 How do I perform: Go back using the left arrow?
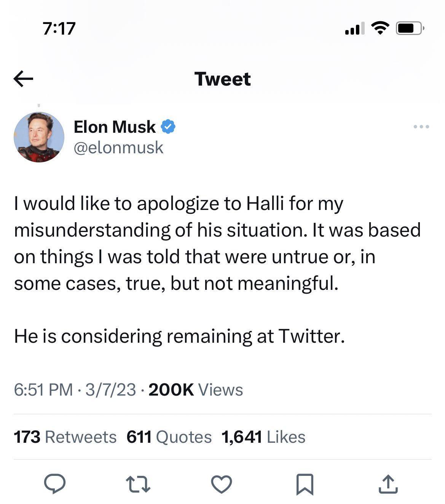tap(23, 79)
